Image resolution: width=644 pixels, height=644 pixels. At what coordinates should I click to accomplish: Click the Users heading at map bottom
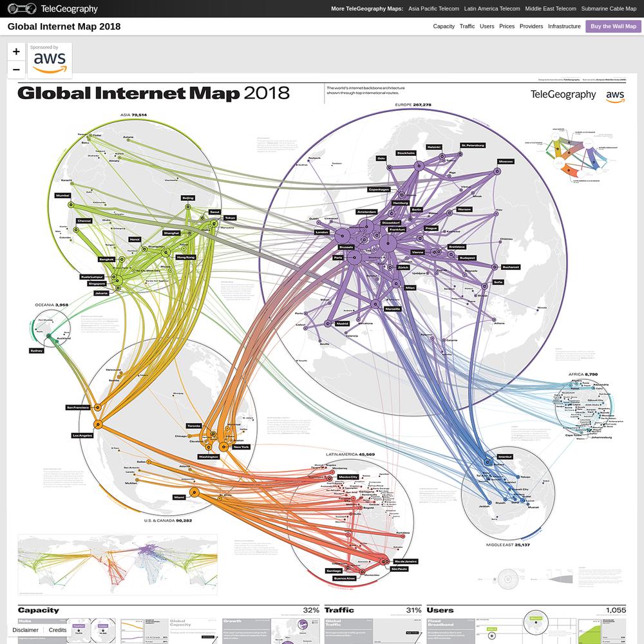(440, 610)
